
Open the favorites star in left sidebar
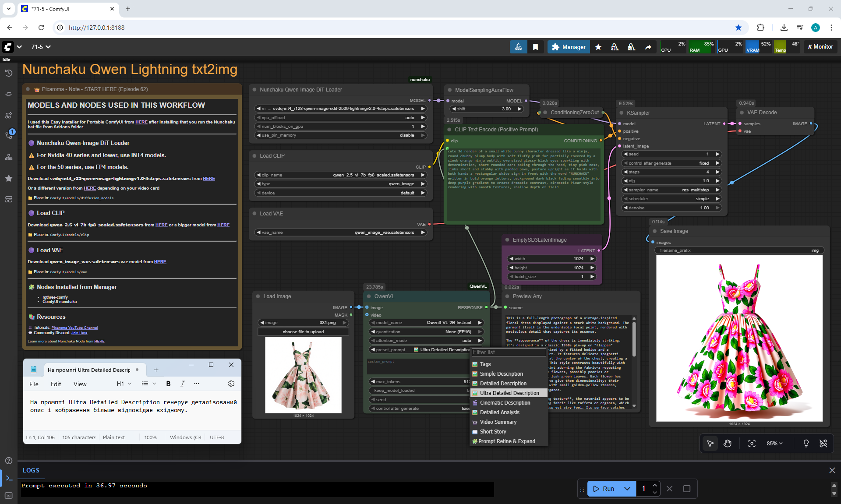(8, 178)
